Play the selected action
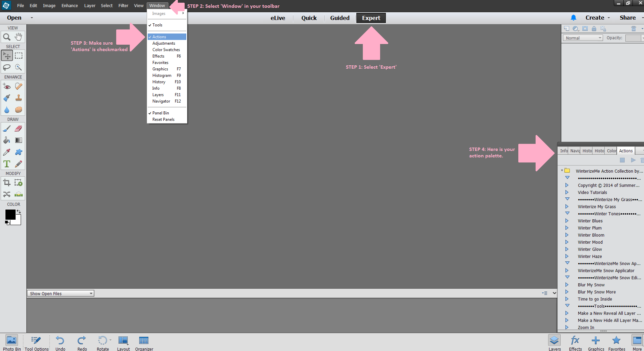Screen dimensions: 644x351 click(633, 160)
